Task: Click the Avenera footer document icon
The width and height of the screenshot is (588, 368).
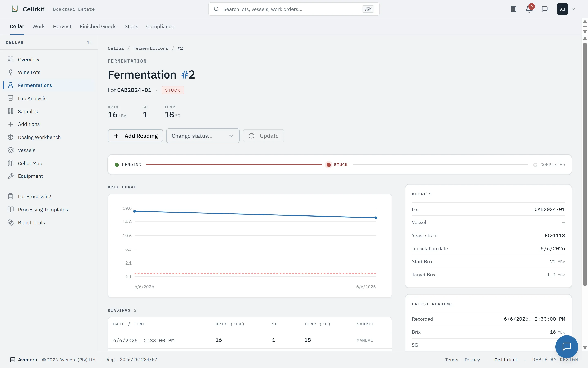Action: (13, 360)
